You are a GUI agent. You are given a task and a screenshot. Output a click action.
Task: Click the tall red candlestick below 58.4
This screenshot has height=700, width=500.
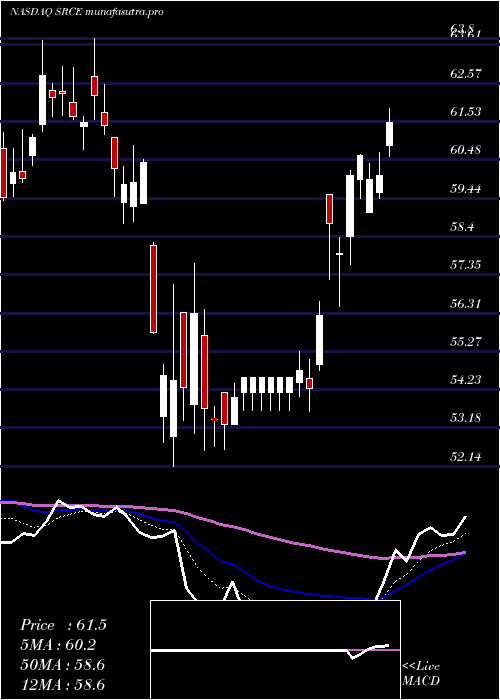(153, 289)
